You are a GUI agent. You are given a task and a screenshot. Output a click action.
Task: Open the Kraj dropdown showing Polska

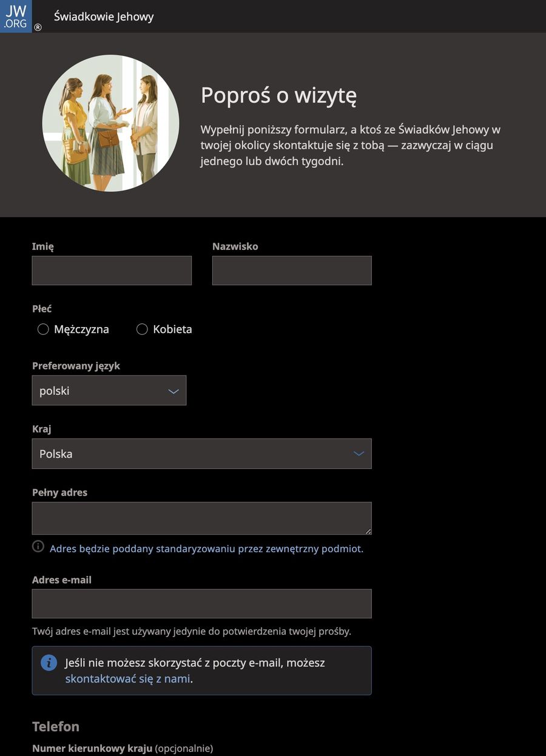[201, 454]
